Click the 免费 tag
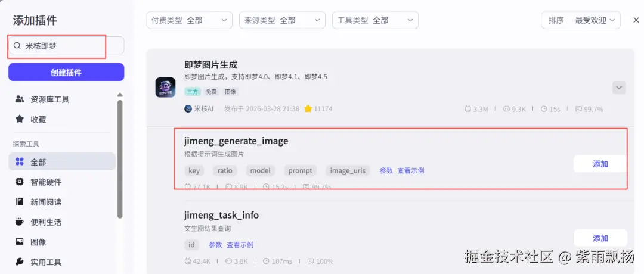The height and width of the screenshot is (274, 644). 212,92
